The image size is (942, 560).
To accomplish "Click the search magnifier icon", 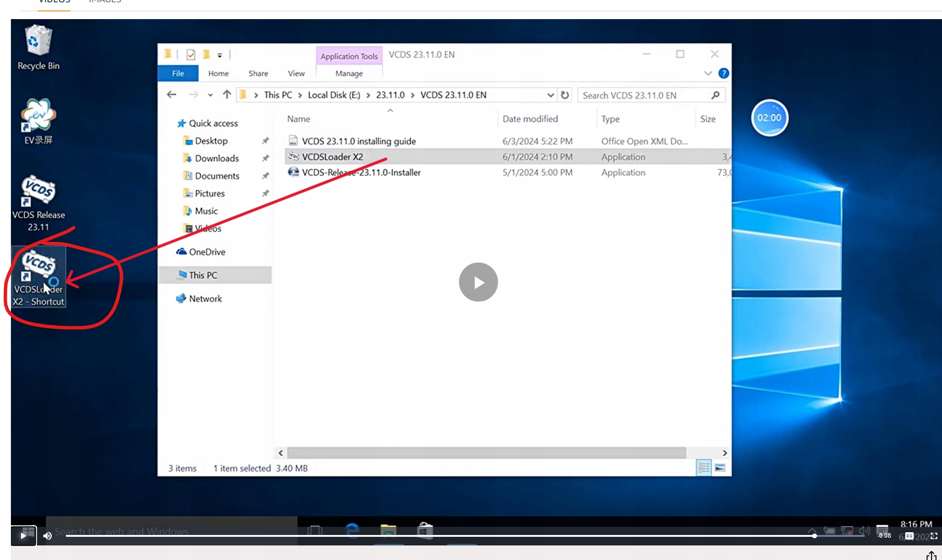I will click(715, 95).
